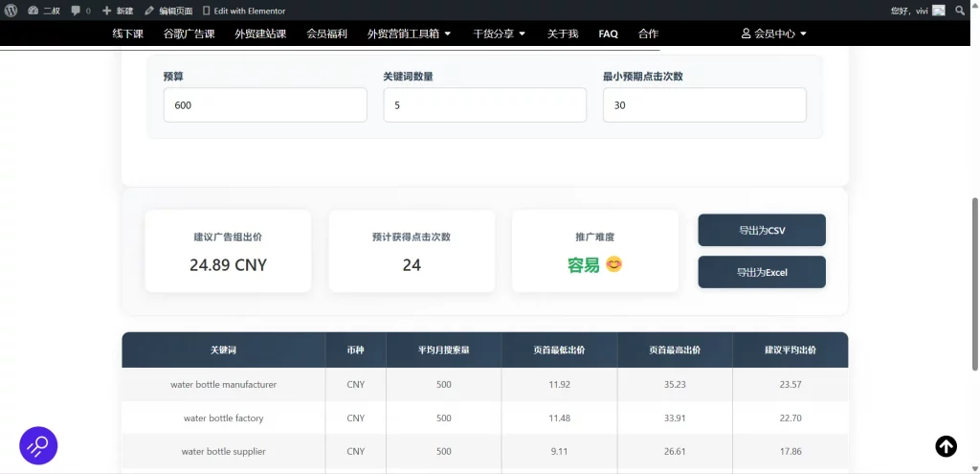
Task: Click the 关键词数量 input field
Action: point(484,105)
